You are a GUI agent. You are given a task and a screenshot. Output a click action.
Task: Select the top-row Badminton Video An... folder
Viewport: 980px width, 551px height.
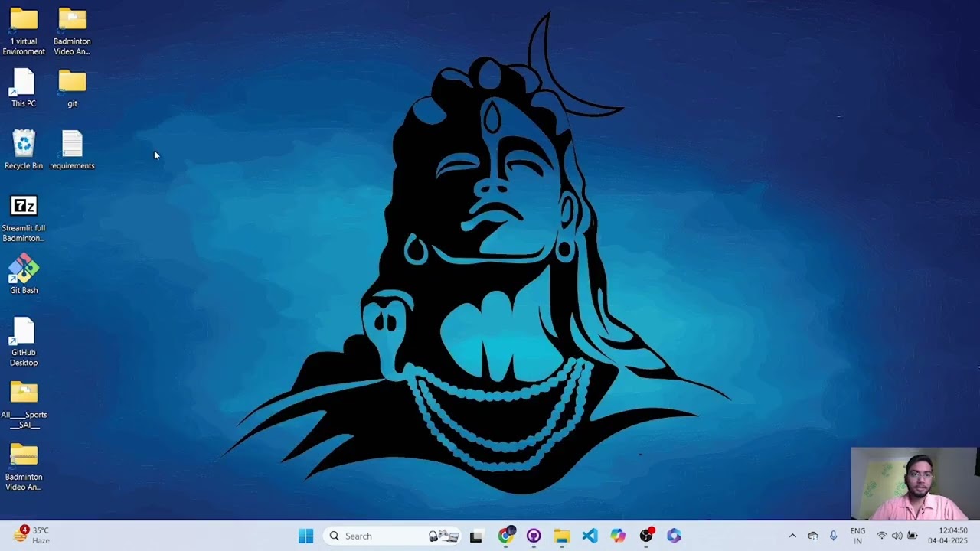72,32
